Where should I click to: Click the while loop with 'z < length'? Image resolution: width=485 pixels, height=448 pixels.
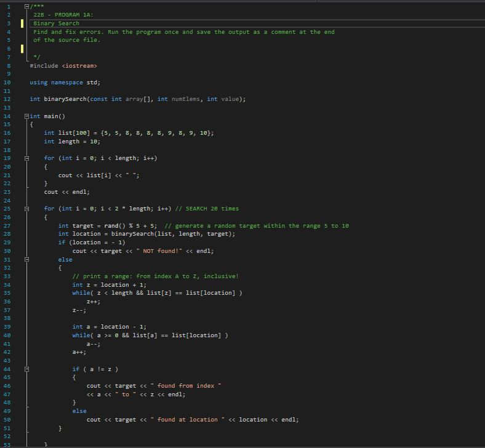(157, 293)
